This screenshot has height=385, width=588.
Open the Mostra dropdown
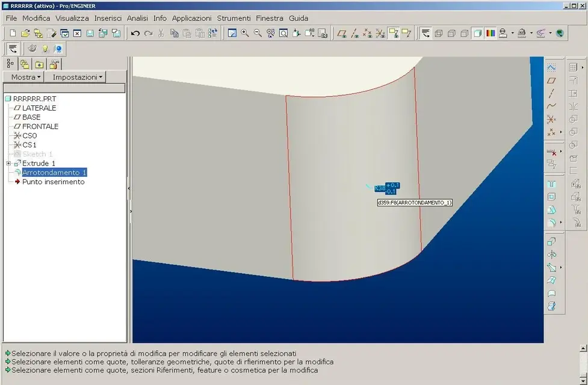pyautogui.click(x=23, y=77)
